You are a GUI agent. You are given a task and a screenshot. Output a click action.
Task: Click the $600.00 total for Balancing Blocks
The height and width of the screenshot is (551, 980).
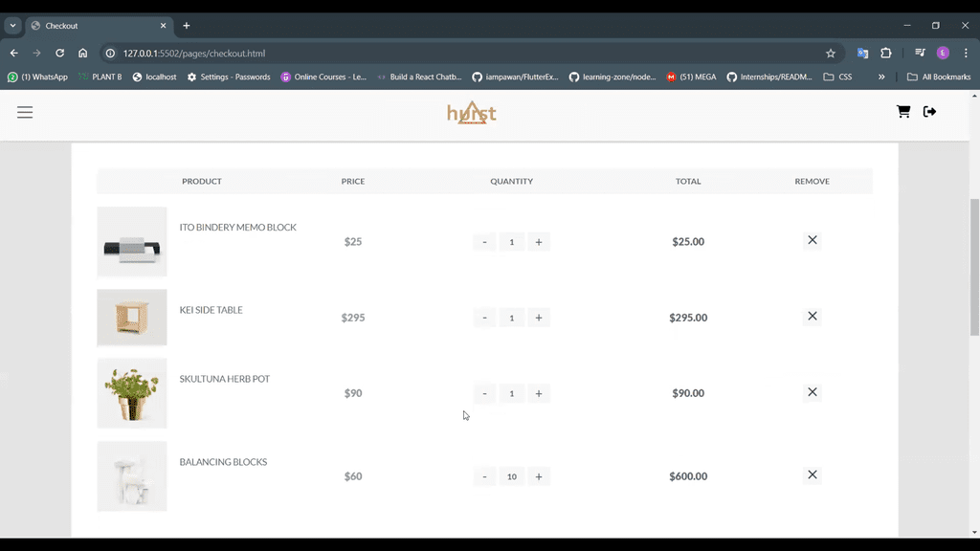coord(688,476)
